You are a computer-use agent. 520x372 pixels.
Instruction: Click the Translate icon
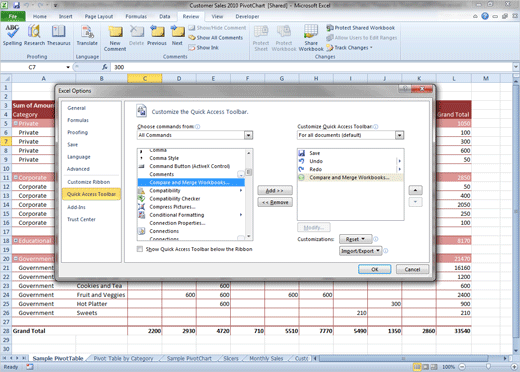pyautogui.click(x=87, y=35)
